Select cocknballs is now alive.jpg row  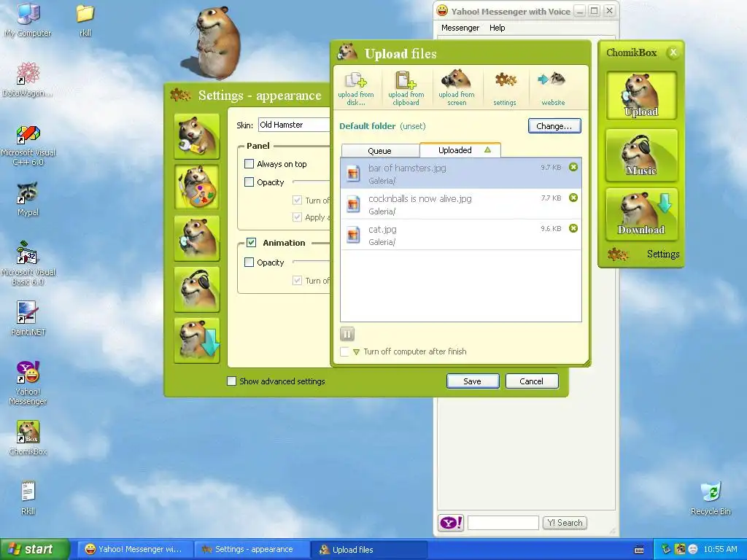[461, 204]
